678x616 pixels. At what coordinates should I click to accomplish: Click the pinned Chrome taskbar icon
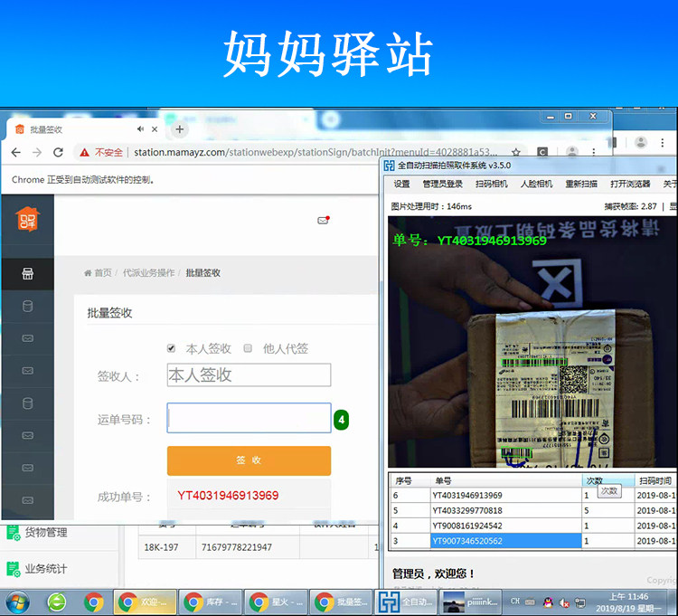(94, 602)
